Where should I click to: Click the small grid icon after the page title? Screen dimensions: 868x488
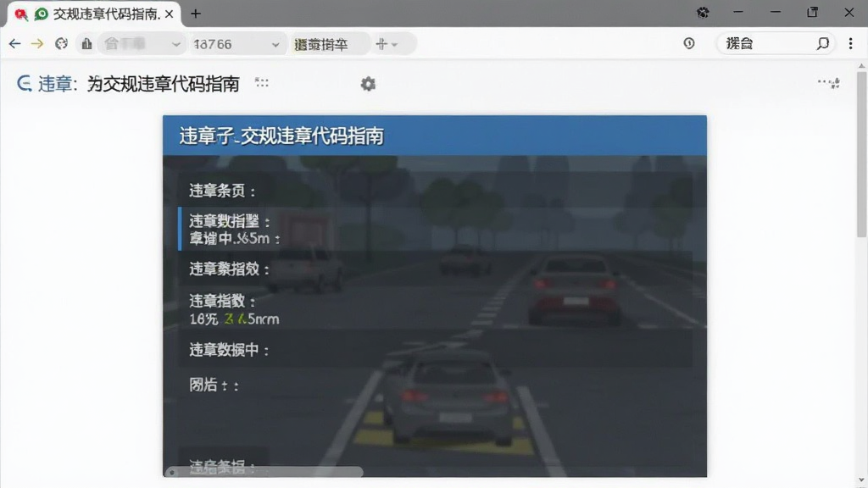[x=261, y=83]
